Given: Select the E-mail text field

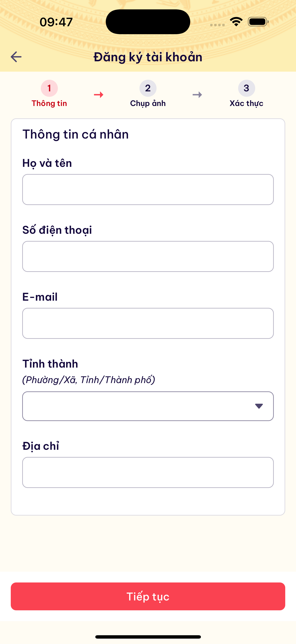Looking at the screenshot, I should [148, 323].
